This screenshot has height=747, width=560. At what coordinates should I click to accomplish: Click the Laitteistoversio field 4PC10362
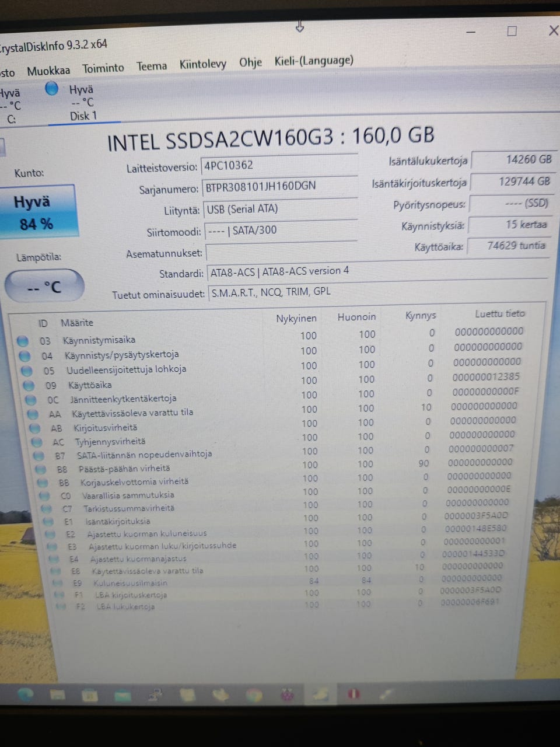(x=279, y=165)
